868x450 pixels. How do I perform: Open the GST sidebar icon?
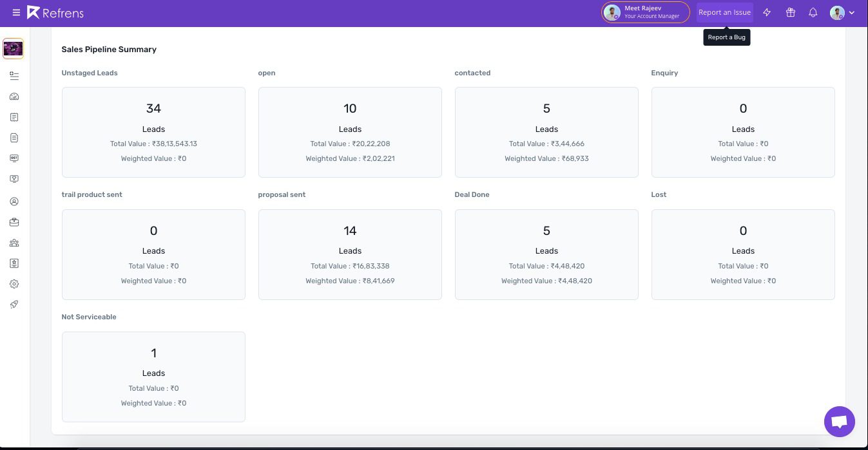tap(14, 158)
